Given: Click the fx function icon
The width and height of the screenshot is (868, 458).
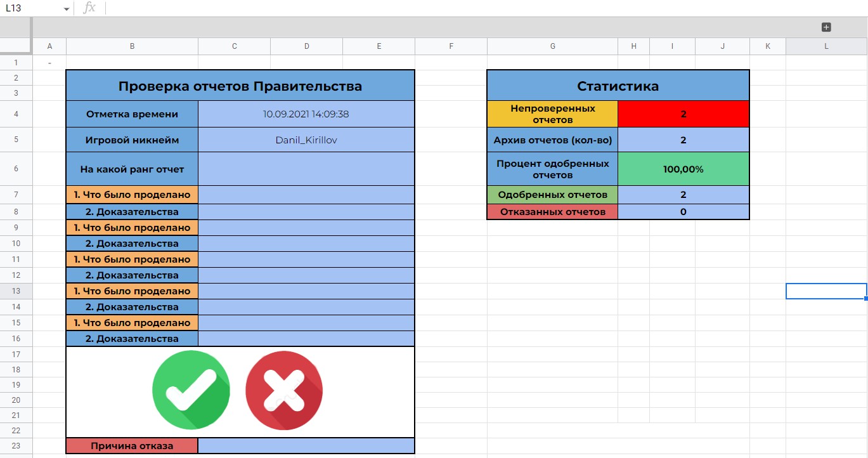Looking at the screenshot, I should (89, 8).
